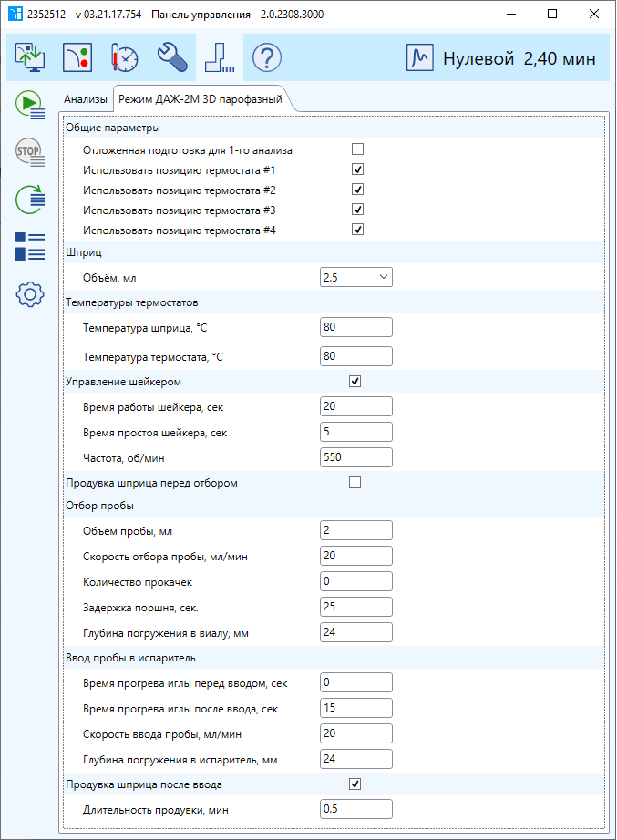Toggle Управление шейкером checkbox
617x840 pixels.
coord(355,382)
